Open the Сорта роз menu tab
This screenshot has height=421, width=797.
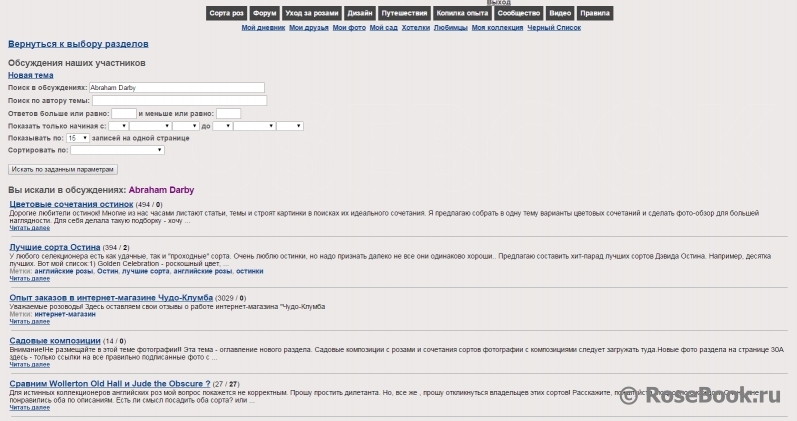click(227, 13)
